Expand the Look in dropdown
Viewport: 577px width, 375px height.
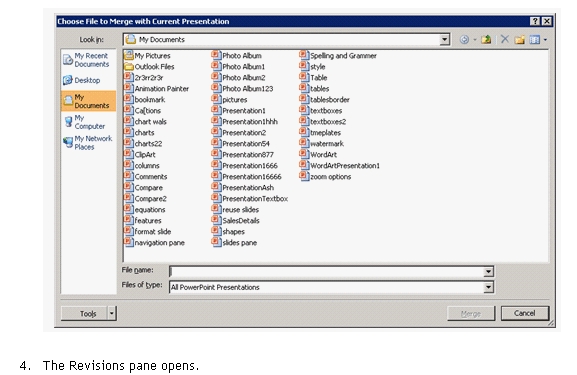tap(445, 39)
